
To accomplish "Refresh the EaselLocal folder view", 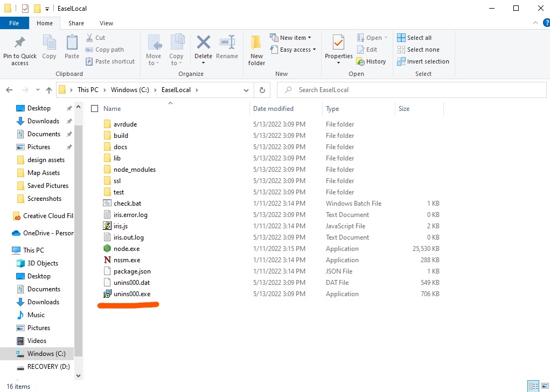I will pyautogui.click(x=262, y=90).
